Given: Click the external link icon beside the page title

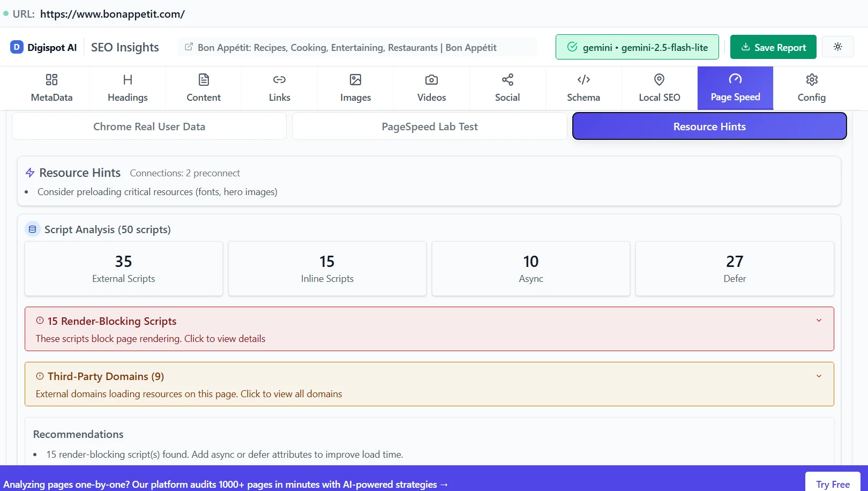Looking at the screenshot, I should [x=189, y=47].
